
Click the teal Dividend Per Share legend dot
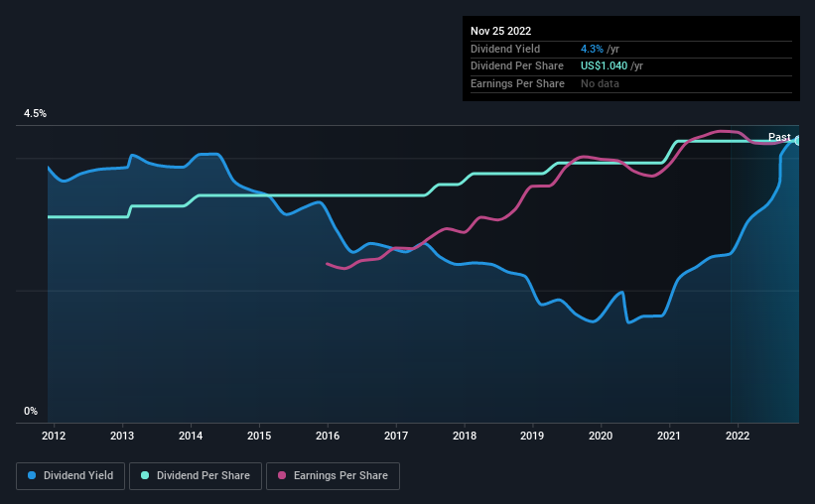pyautogui.click(x=145, y=475)
